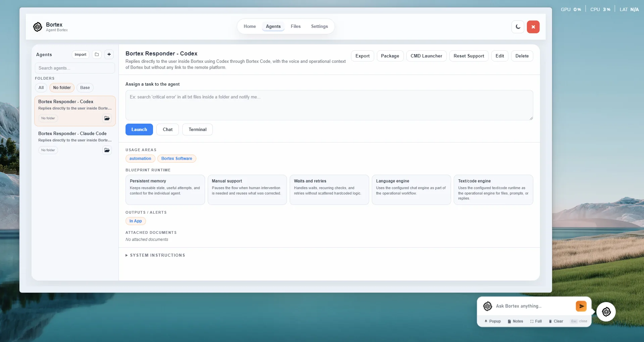Select the Language engine card

tap(411, 190)
